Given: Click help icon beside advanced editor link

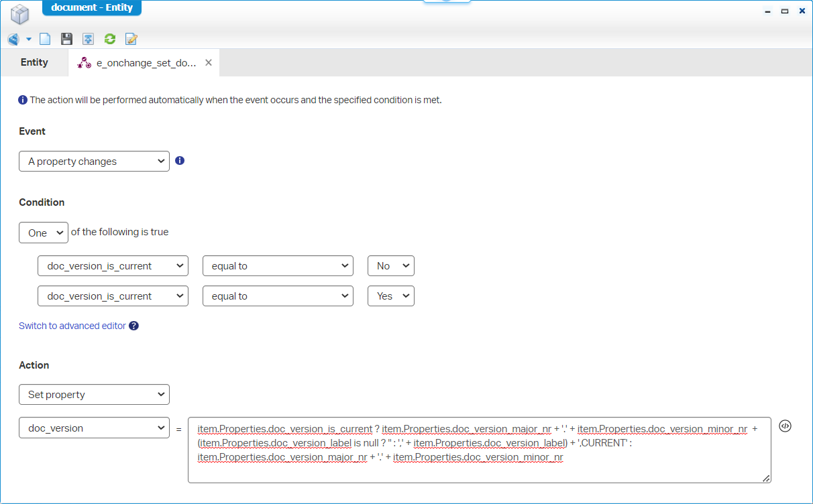Looking at the screenshot, I should (133, 326).
